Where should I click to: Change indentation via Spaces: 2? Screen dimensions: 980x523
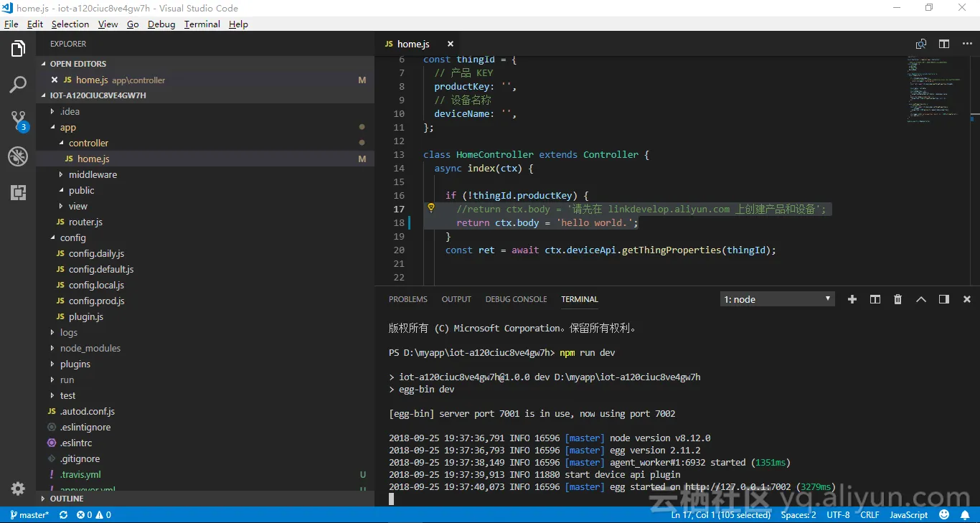coord(798,515)
